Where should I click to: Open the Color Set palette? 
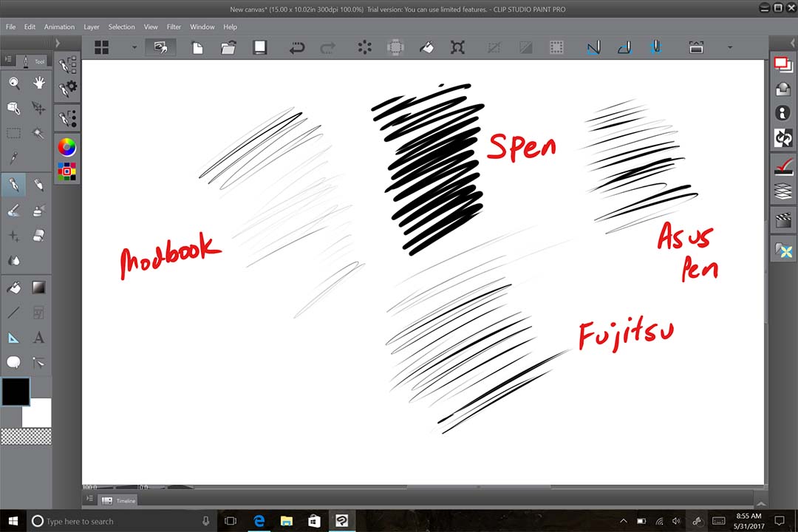[x=66, y=171]
